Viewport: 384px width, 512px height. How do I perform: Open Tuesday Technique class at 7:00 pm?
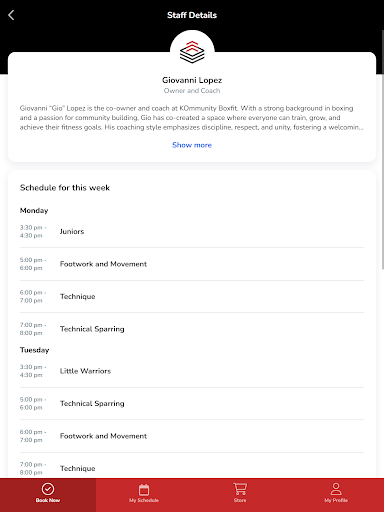(192, 468)
